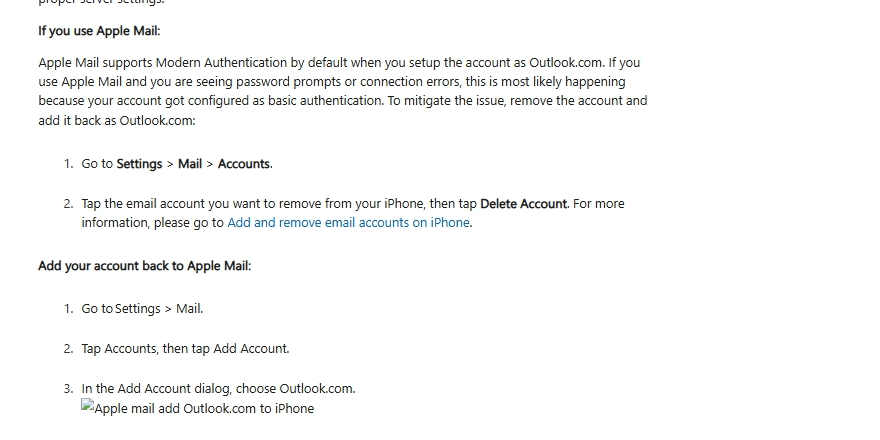
Task: Select the 'Apple mail add Outlook.com to iPhone' image placeholder text
Action: 204,409
